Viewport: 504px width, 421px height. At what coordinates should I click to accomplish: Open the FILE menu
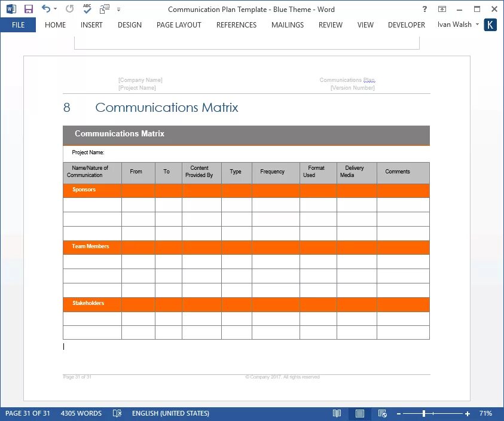pos(18,25)
